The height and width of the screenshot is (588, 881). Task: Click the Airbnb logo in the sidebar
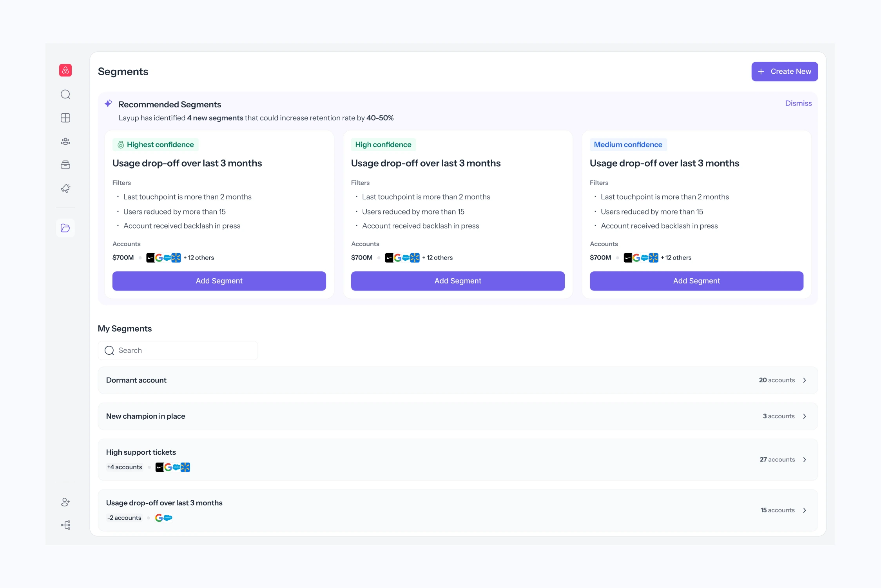pos(65,71)
